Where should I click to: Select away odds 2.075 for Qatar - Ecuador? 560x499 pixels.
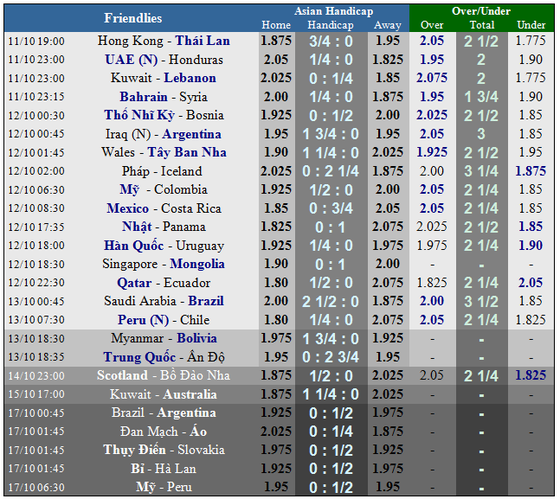pos(388,283)
